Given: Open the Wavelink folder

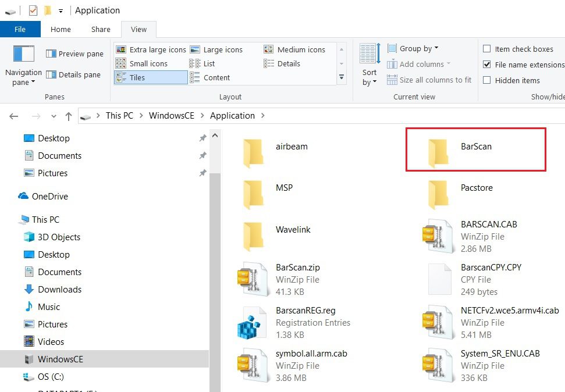Looking at the screenshot, I should coord(254,237).
